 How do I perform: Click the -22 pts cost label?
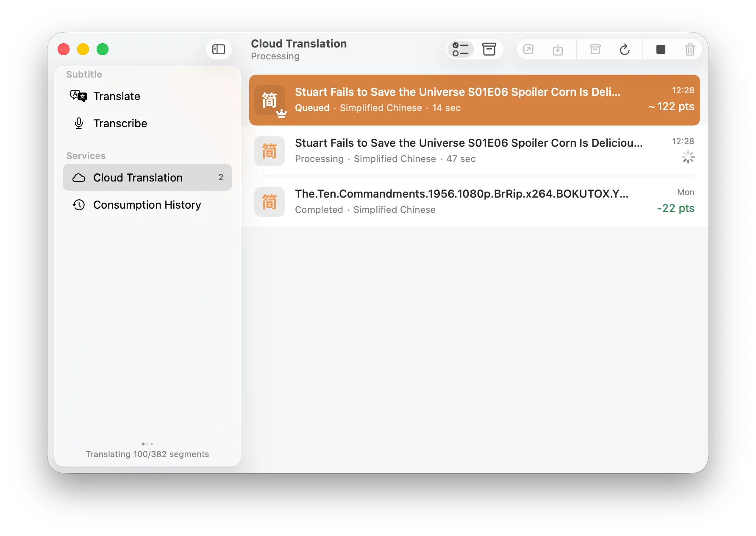tap(675, 208)
